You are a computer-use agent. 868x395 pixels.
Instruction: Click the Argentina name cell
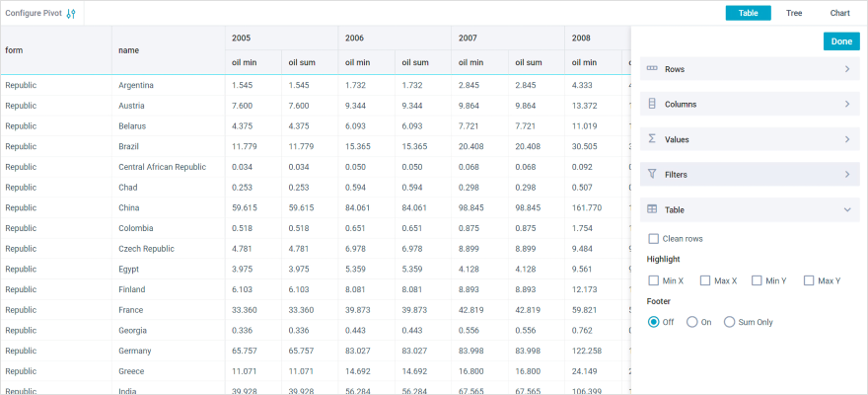[x=136, y=85]
